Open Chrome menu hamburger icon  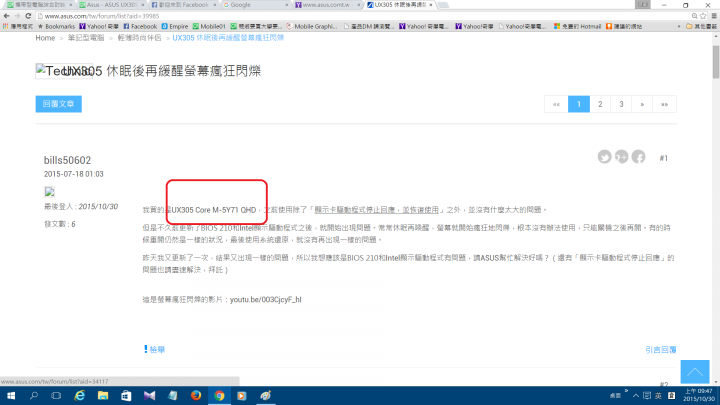point(714,16)
